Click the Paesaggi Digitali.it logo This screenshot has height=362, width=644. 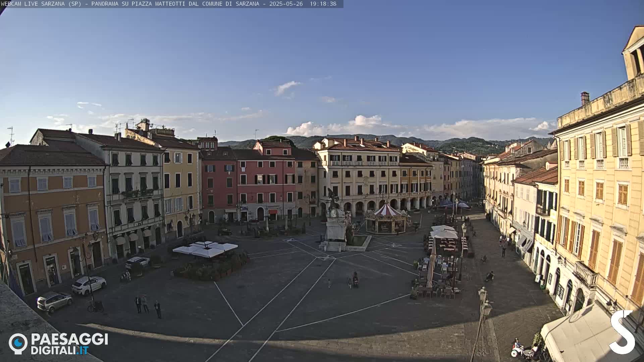(x=58, y=344)
